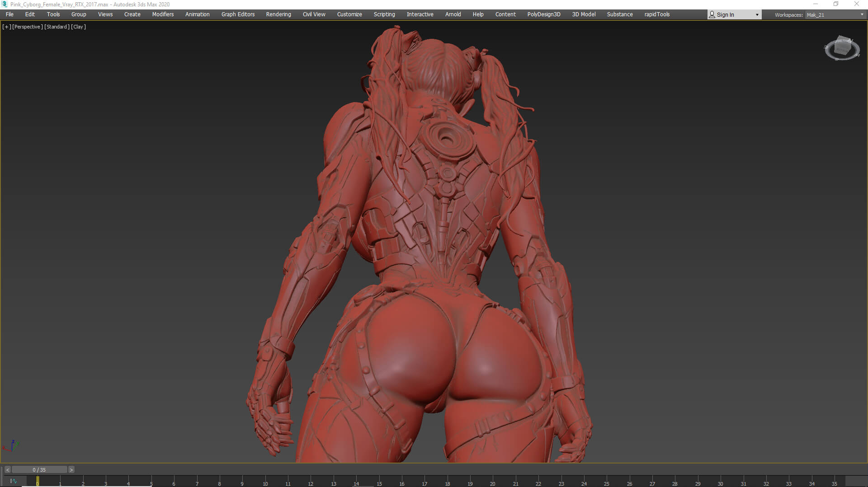
Task: Open the PolyDesign3D menu
Action: pyautogui.click(x=544, y=14)
